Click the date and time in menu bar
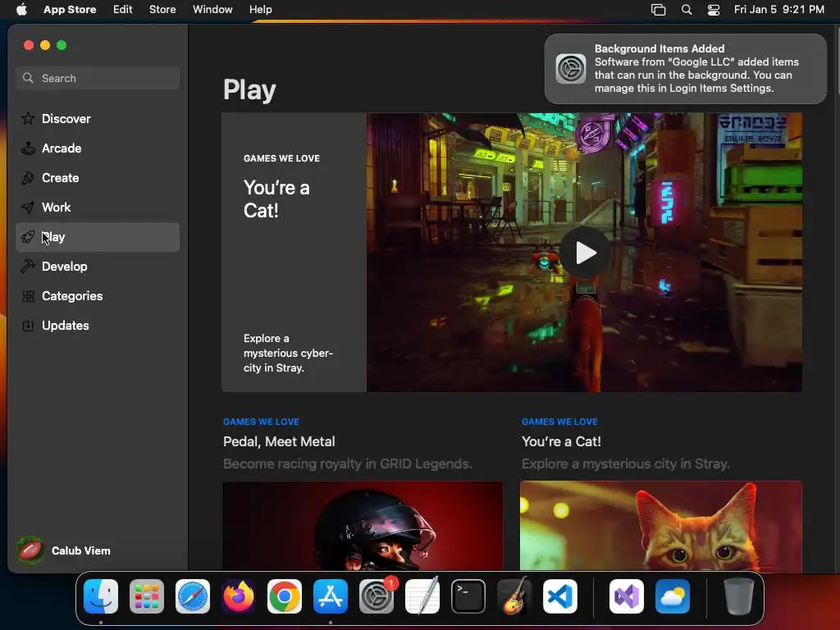 779,9
